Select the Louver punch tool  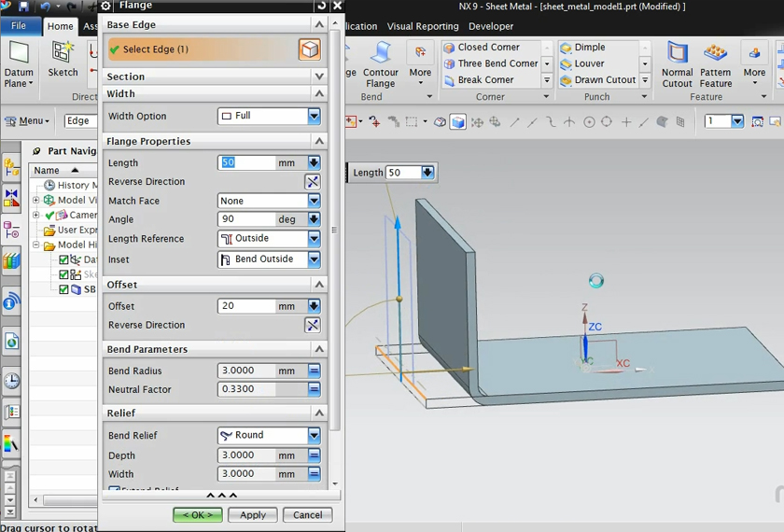pos(588,63)
